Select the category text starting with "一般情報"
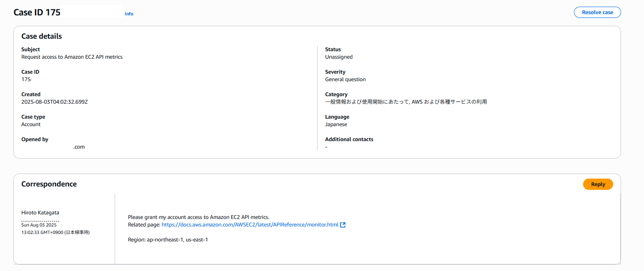The height and width of the screenshot is (271, 644). [x=406, y=102]
